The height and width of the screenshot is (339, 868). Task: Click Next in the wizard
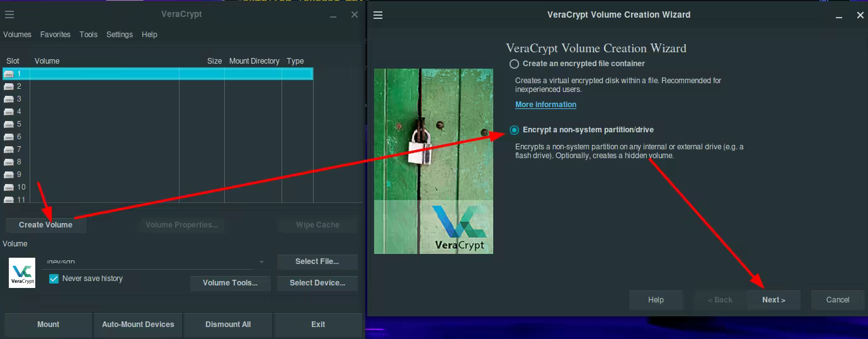point(774,300)
